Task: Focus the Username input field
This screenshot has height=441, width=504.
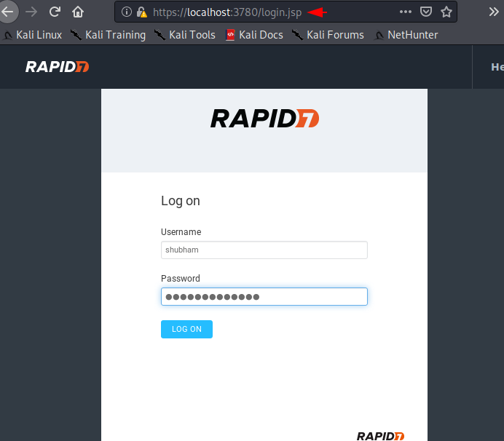Action: tap(264, 250)
